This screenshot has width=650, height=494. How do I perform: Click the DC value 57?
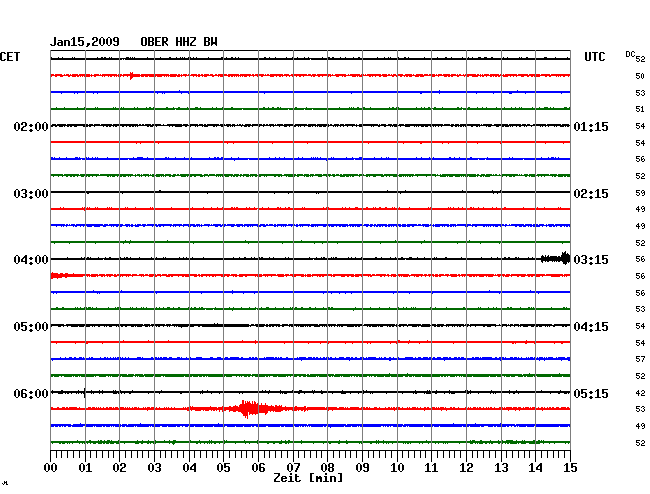pyautogui.click(x=640, y=359)
